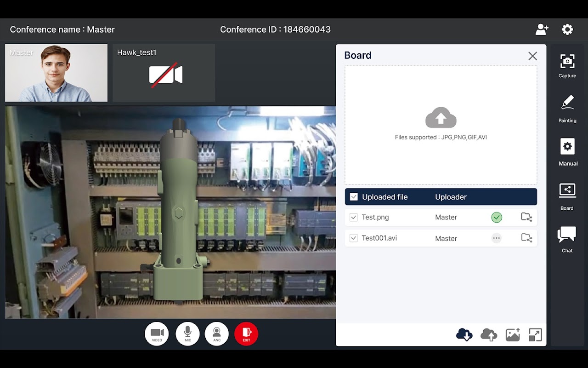The width and height of the screenshot is (588, 368).
Task: Toggle the VIDEO button
Action: (x=157, y=334)
